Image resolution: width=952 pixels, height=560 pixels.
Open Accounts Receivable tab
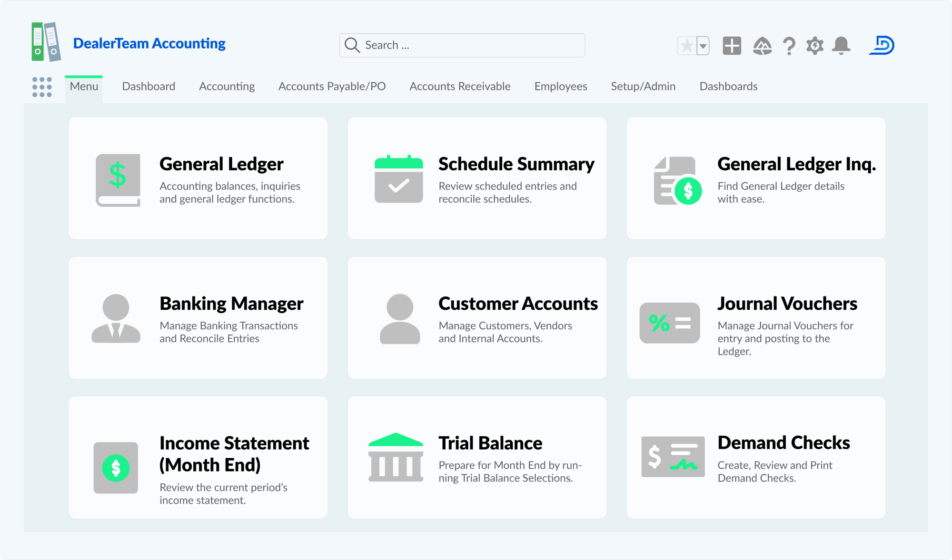click(x=460, y=86)
